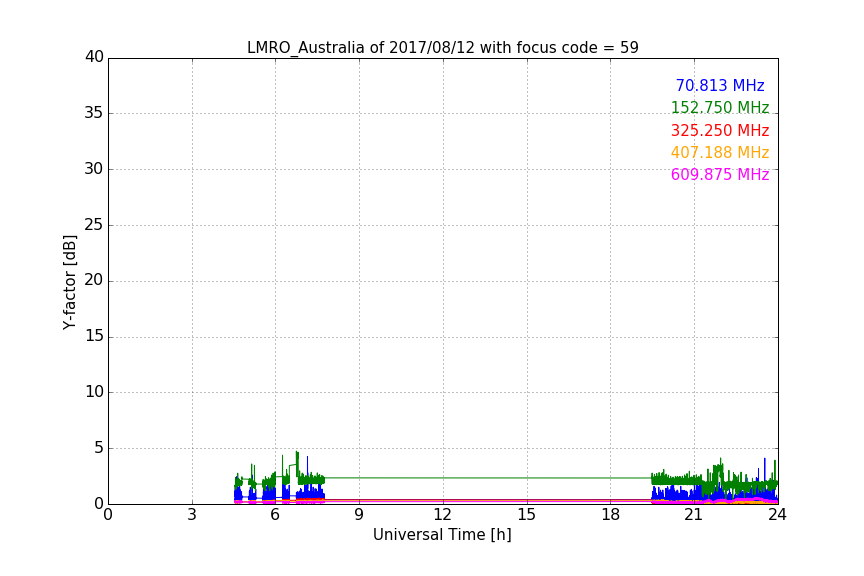The image size is (864, 576).
Task: Click the y-axis tick value 20
Action: pos(94,281)
